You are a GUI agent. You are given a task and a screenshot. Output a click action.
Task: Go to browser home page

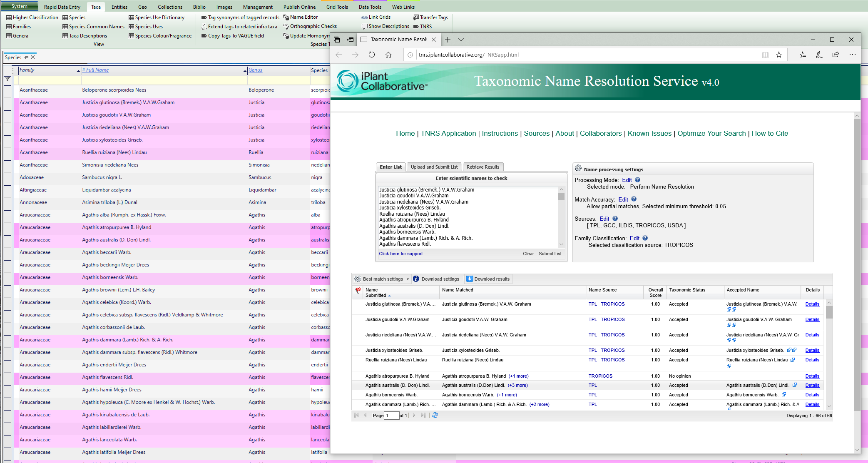click(388, 55)
